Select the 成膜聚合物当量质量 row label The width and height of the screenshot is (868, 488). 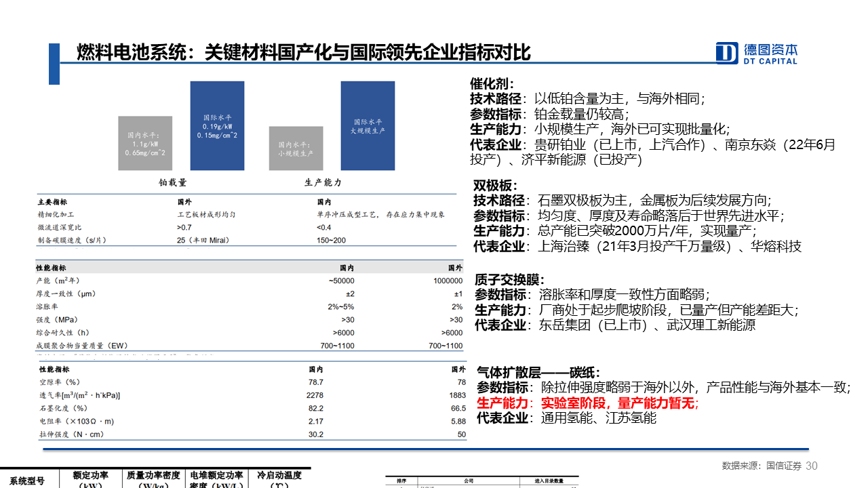[81, 346]
